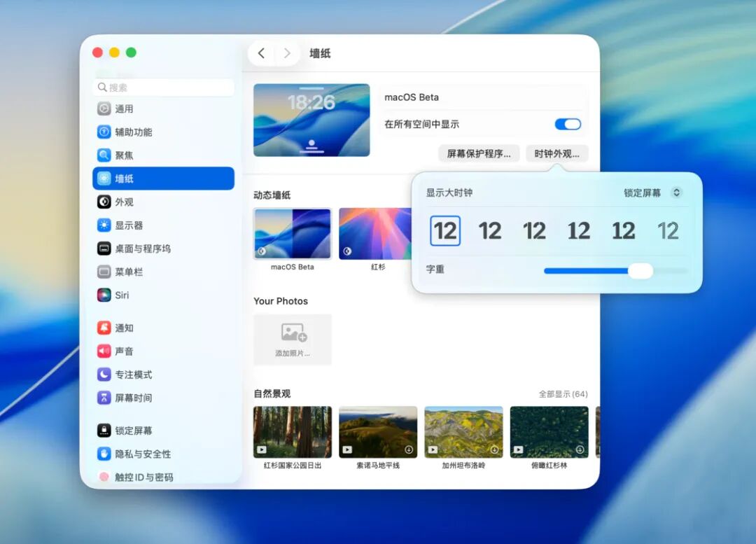
Task: Click the lock screen preview showing 18:26
Action: coord(311,120)
